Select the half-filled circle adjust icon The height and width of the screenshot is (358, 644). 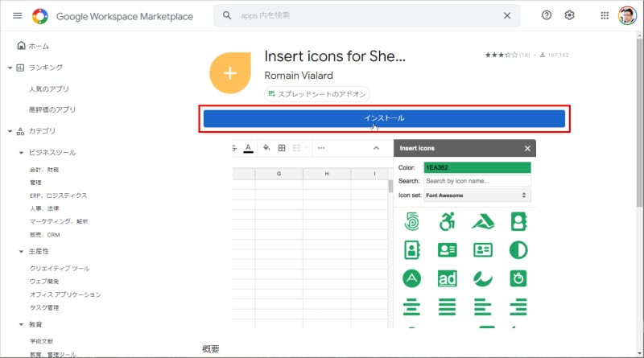click(x=518, y=250)
